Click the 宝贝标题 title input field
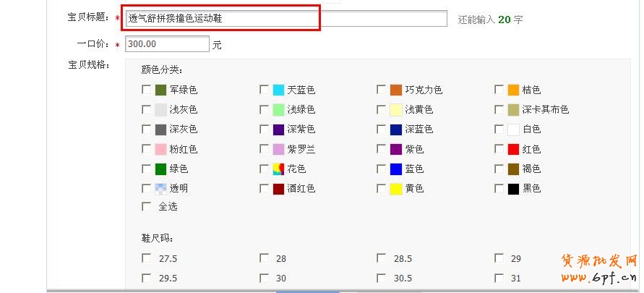The width and height of the screenshot is (644, 293). click(x=285, y=19)
